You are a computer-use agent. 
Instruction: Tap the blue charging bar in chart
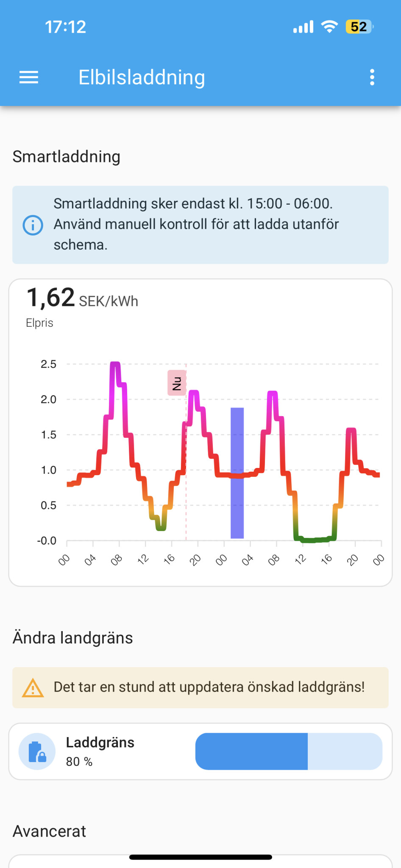pyautogui.click(x=237, y=473)
